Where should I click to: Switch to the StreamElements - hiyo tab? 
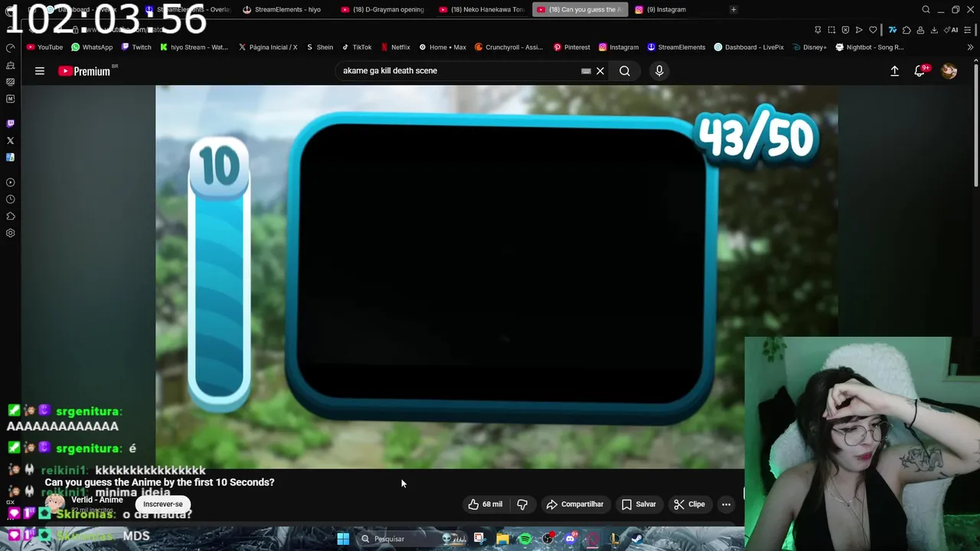coord(282,9)
